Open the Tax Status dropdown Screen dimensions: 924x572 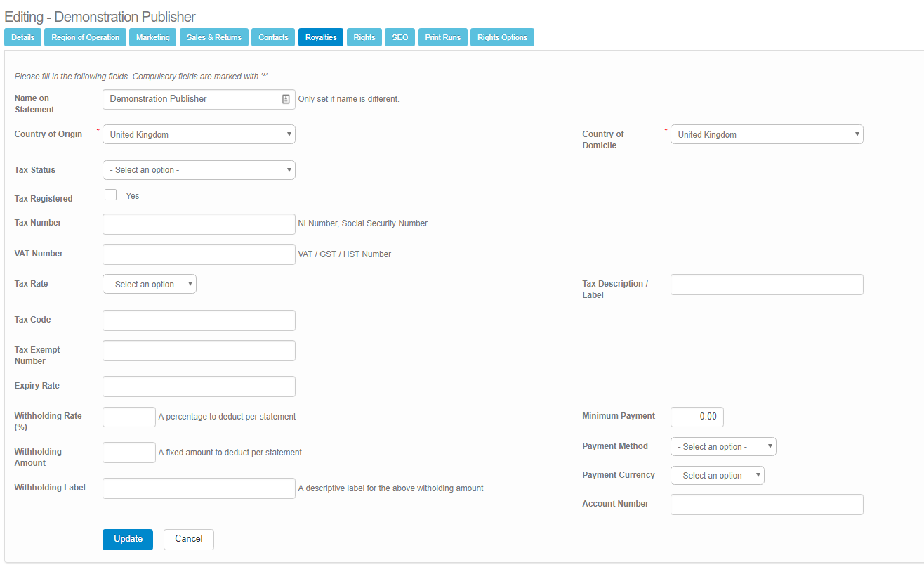pos(199,170)
